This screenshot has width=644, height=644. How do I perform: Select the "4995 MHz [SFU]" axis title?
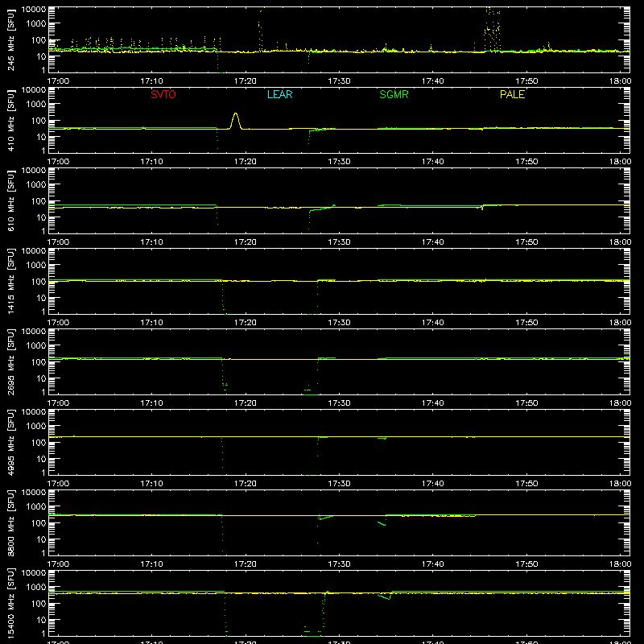click(x=11, y=442)
